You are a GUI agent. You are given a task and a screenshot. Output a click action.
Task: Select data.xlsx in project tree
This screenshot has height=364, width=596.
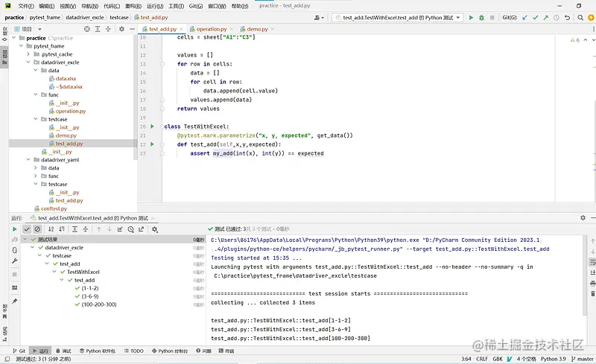pos(66,79)
